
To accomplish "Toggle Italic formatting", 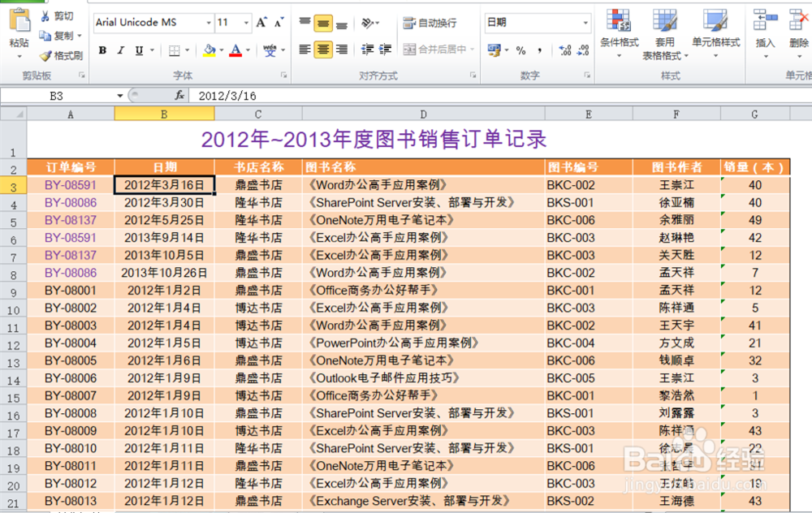I will point(121,50).
